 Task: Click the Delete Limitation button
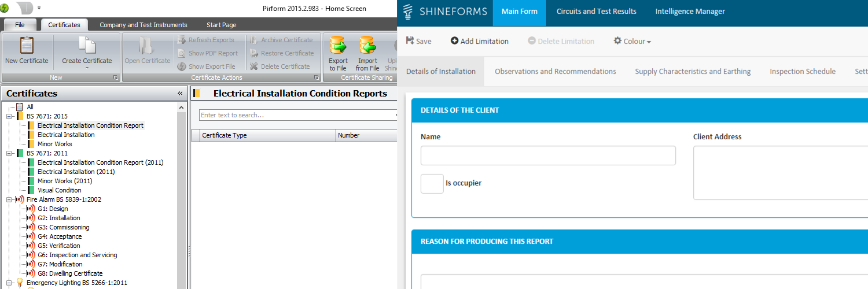(561, 41)
